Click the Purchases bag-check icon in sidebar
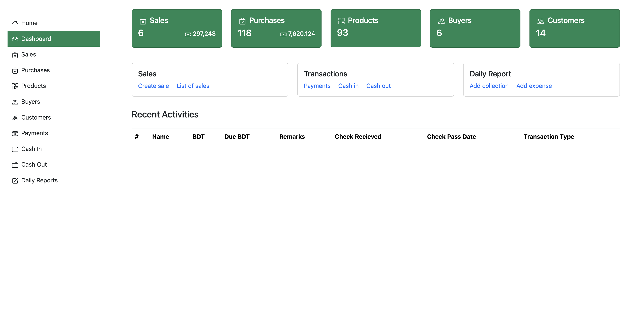Viewport: 644px width, 320px height. click(15, 70)
